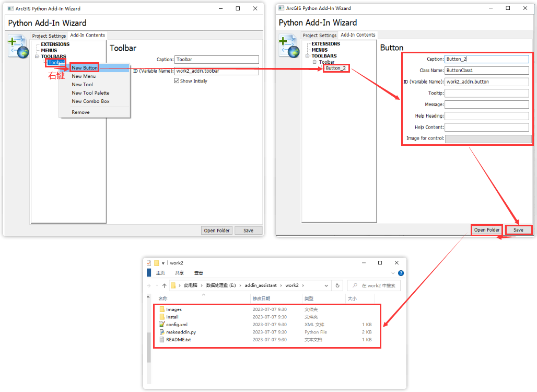
Task: Click Save button in right wizard
Action: pyautogui.click(x=518, y=230)
